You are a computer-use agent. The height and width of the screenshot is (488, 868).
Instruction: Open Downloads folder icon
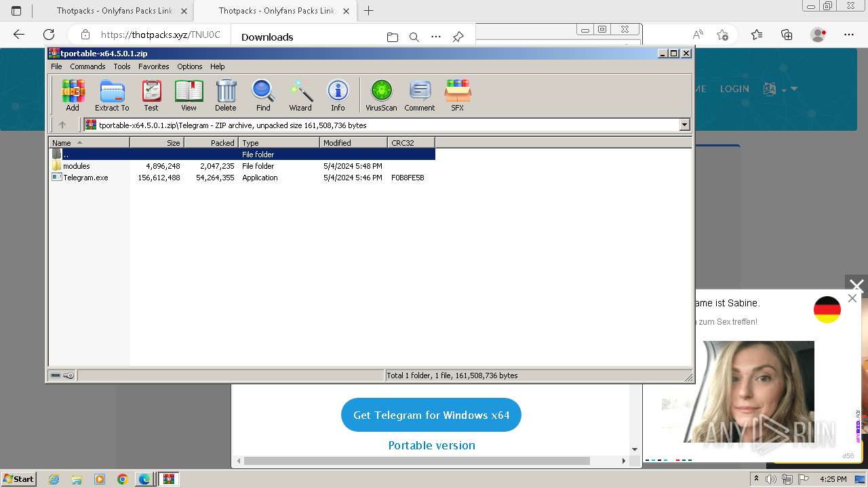(392, 37)
